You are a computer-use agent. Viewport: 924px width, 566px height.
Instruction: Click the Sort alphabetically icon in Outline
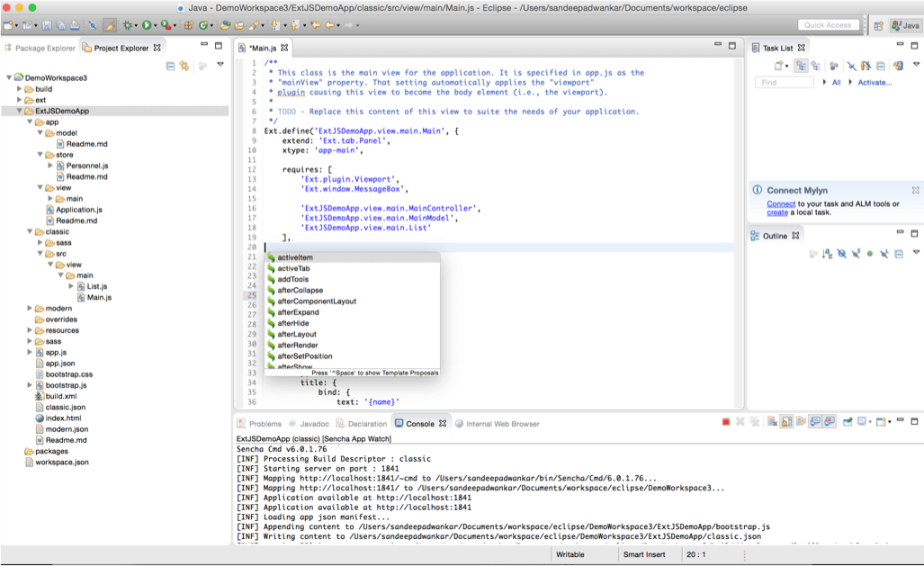point(828,254)
